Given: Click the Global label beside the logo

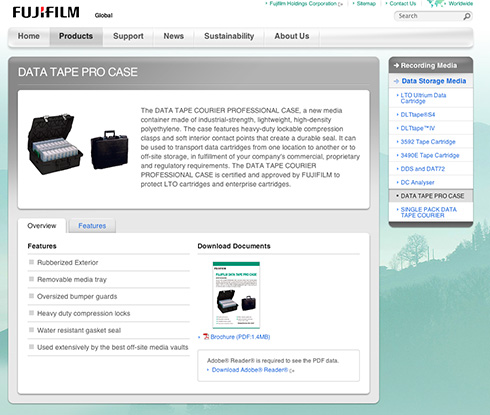Looking at the screenshot, I should 103,15.
